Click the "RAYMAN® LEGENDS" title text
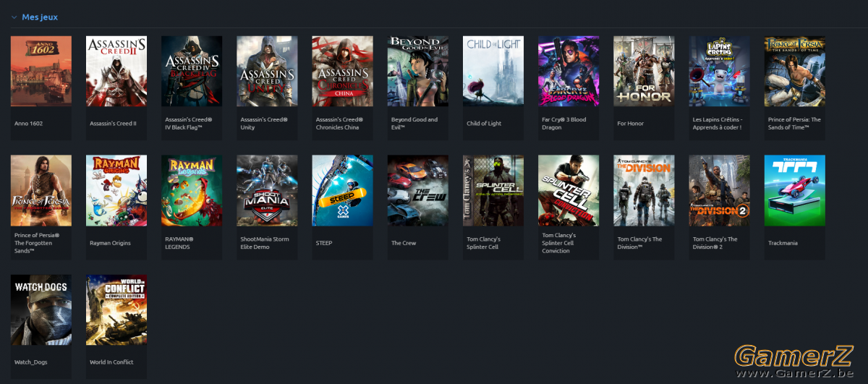 point(179,243)
